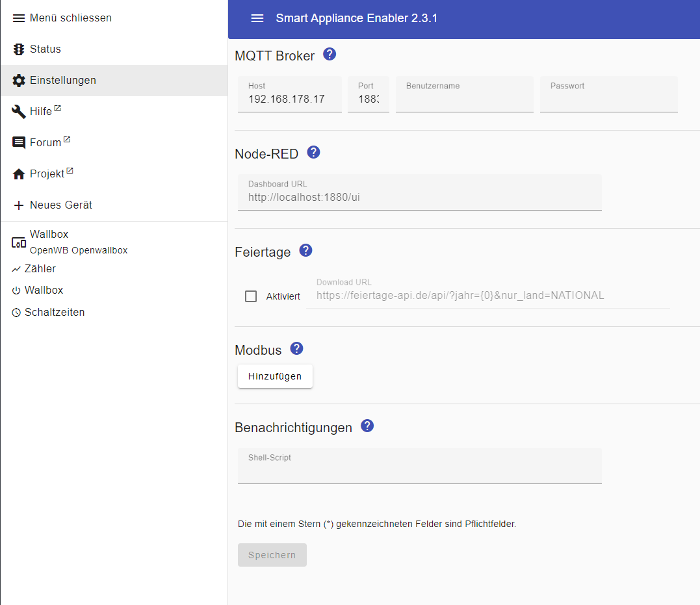700x605 pixels.
Task: Open help for MQTT Broker
Action: 330,54
